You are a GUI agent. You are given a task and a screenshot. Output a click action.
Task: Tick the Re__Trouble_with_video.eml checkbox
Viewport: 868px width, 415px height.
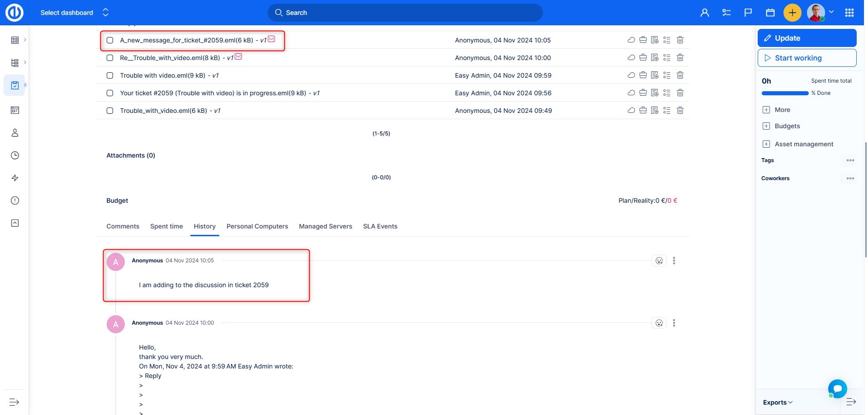click(x=110, y=58)
